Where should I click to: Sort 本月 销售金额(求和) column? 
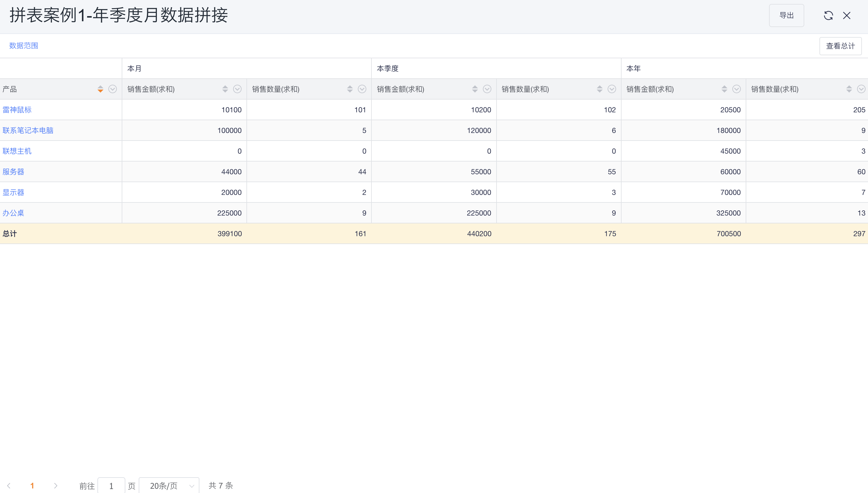click(225, 89)
